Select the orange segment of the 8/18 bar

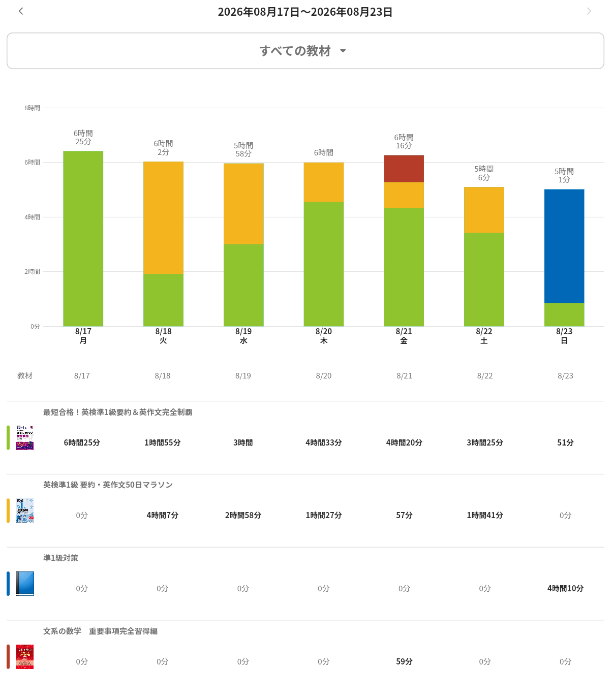tap(163, 218)
